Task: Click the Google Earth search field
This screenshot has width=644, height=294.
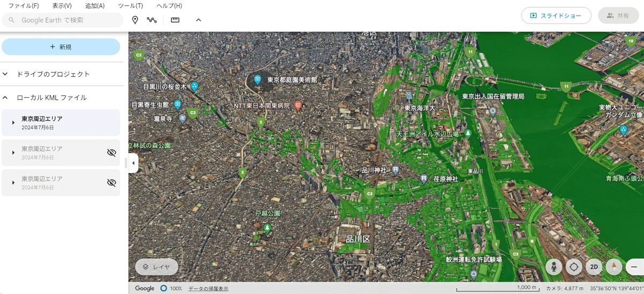Action: [63, 20]
